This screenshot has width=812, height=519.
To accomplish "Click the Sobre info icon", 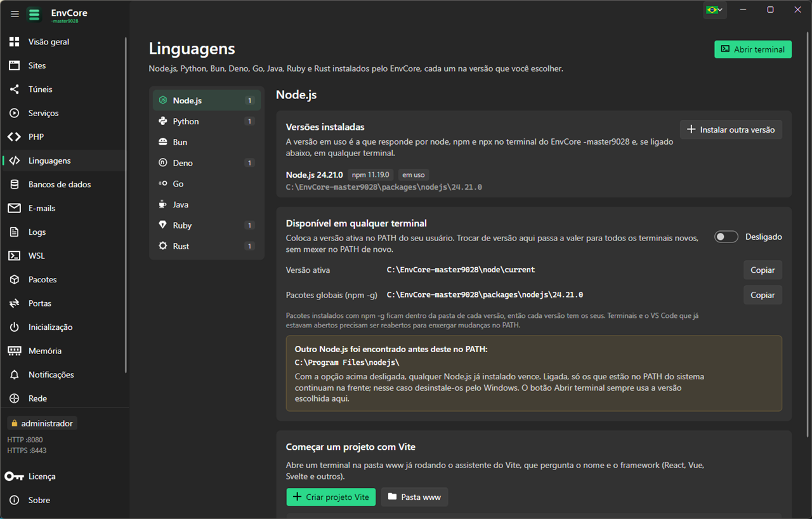I will pyautogui.click(x=14, y=500).
